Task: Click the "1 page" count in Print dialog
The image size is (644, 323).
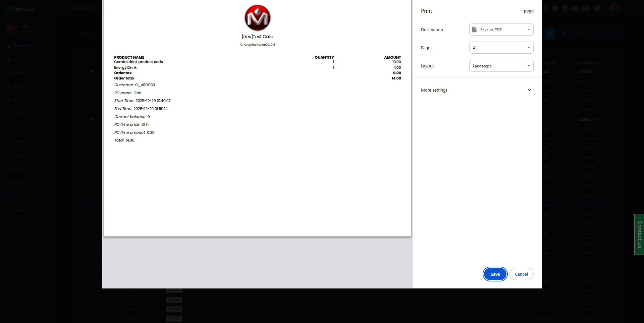Action: click(527, 11)
